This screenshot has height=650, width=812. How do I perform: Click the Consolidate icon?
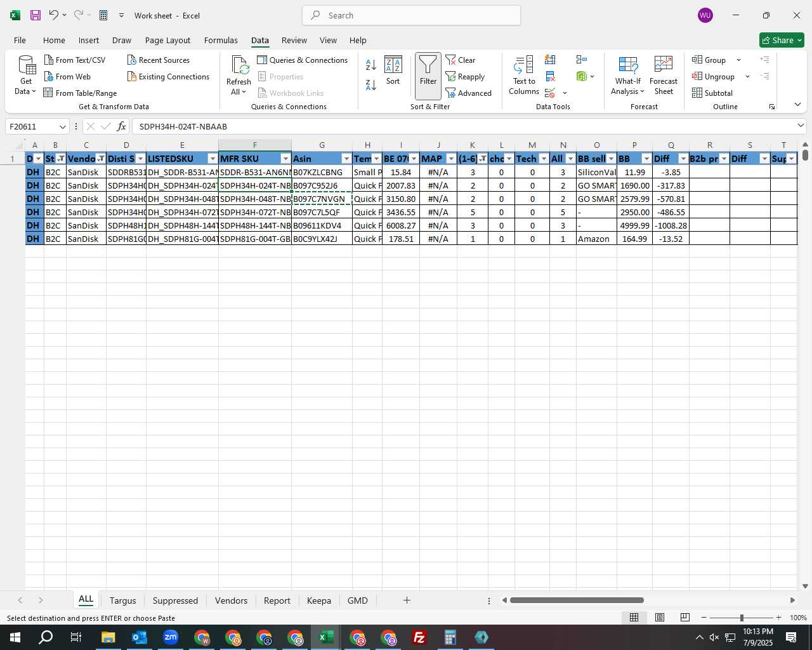[x=582, y=60]
